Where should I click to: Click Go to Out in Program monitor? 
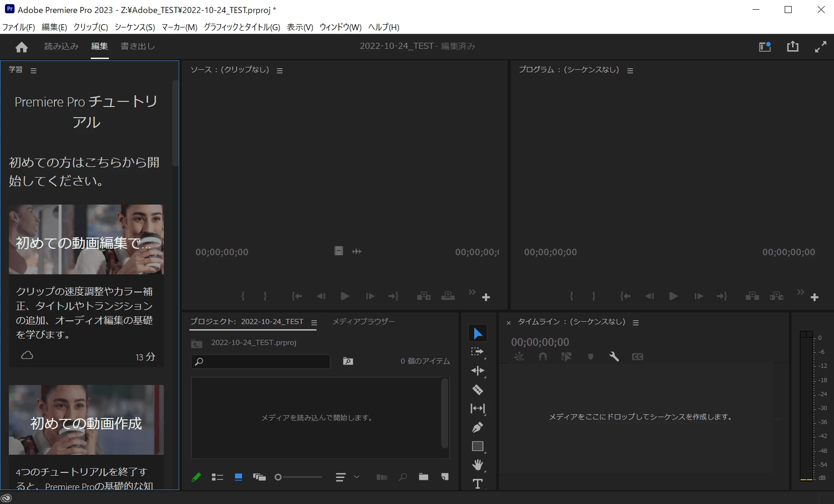pyautogui.click(x=722, y=296)
